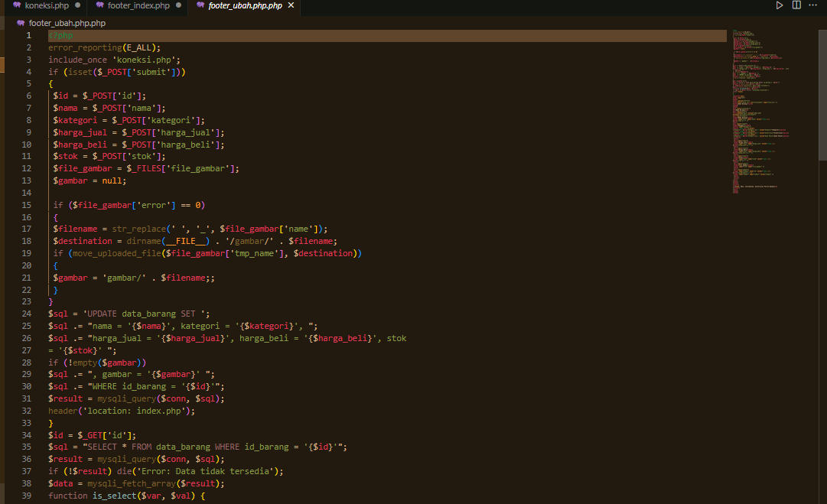Click unsaved dot on koneksi.php tab

[x=77, y=5]
